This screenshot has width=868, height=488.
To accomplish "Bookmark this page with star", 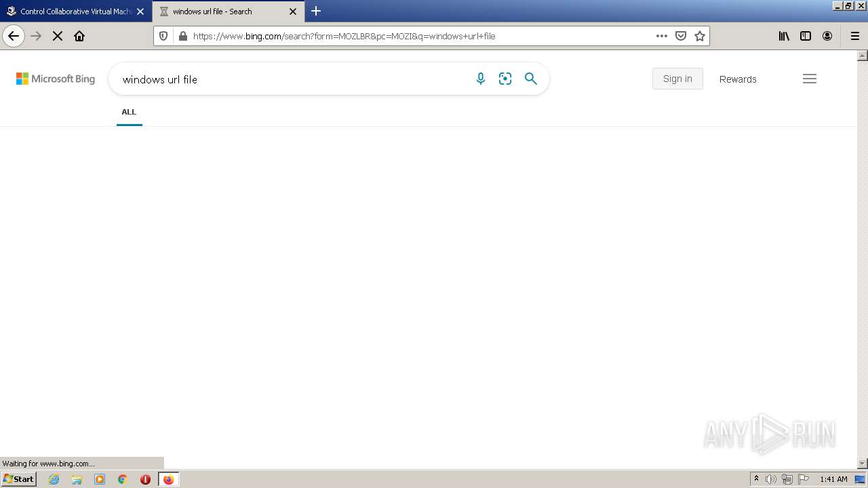I will click(x=700, y=36).
